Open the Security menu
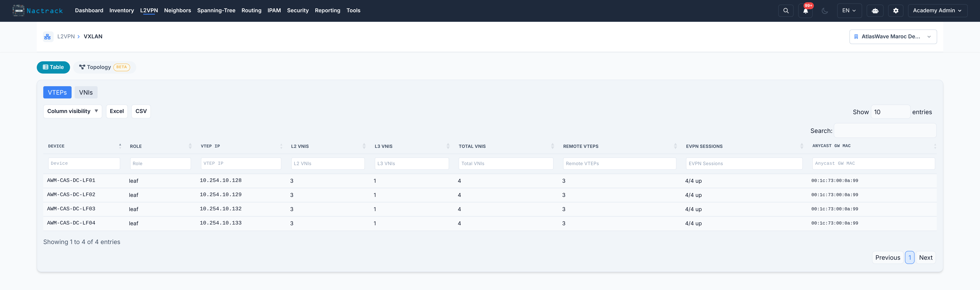Screen dimensions: 980x290 pos(297,11)
